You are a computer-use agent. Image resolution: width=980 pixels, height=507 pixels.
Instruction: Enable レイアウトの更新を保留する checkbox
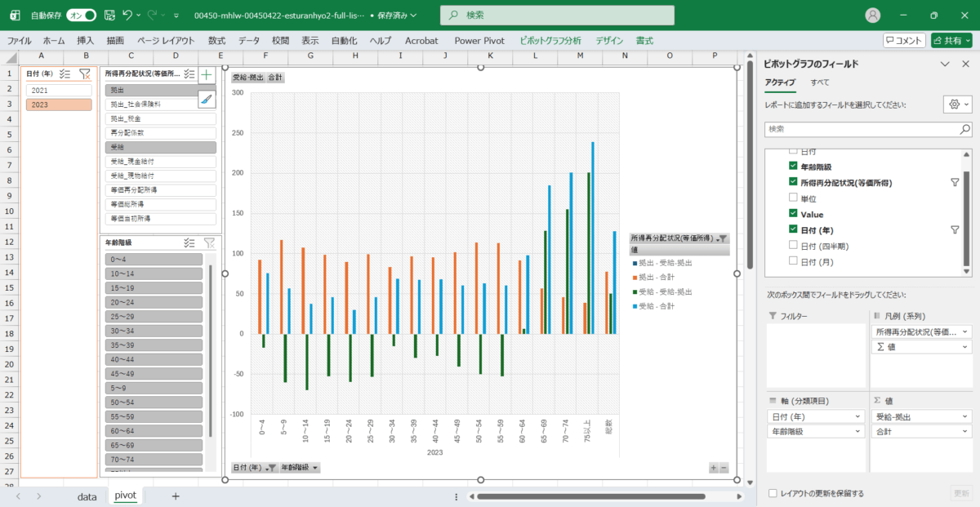(x=773, y=493)
